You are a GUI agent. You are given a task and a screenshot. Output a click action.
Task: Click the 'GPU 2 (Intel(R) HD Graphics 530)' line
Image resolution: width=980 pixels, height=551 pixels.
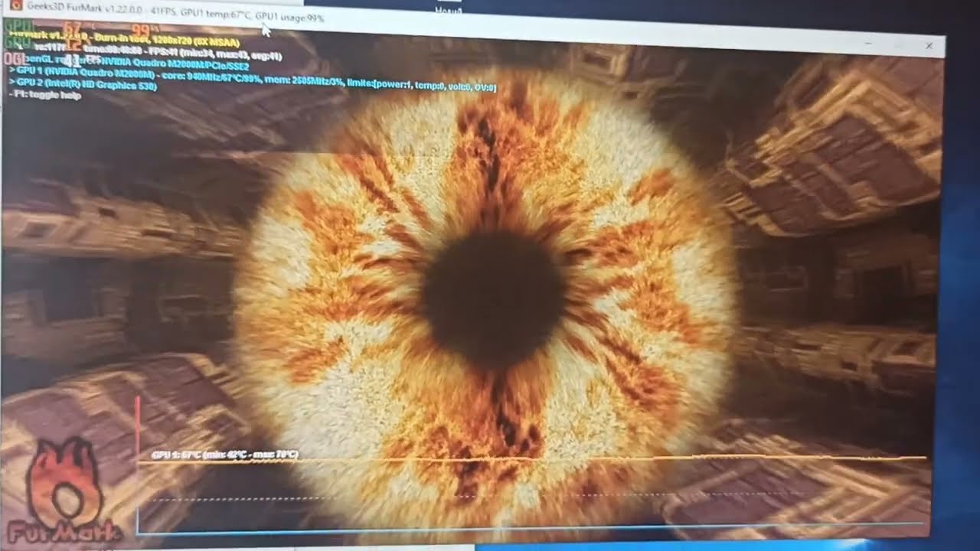coord(83,83)
